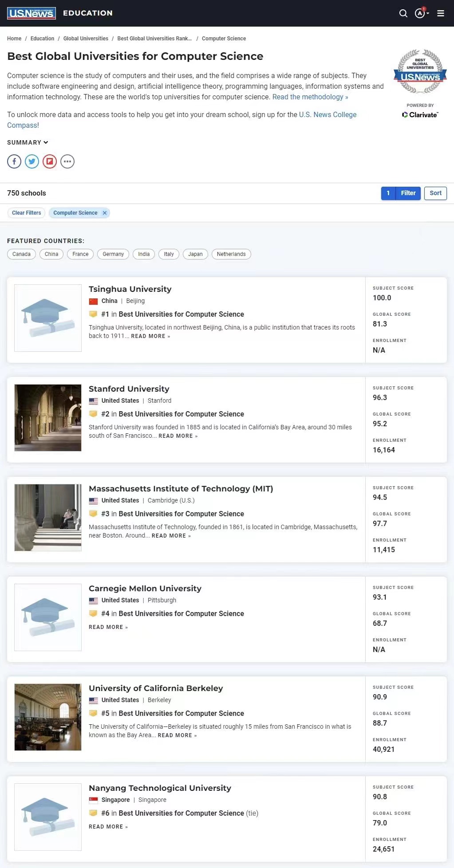This screenshot has height=868, width=454.
Task: Expand READ MORE for Tsinghua University
Action: tap(150, 336)
